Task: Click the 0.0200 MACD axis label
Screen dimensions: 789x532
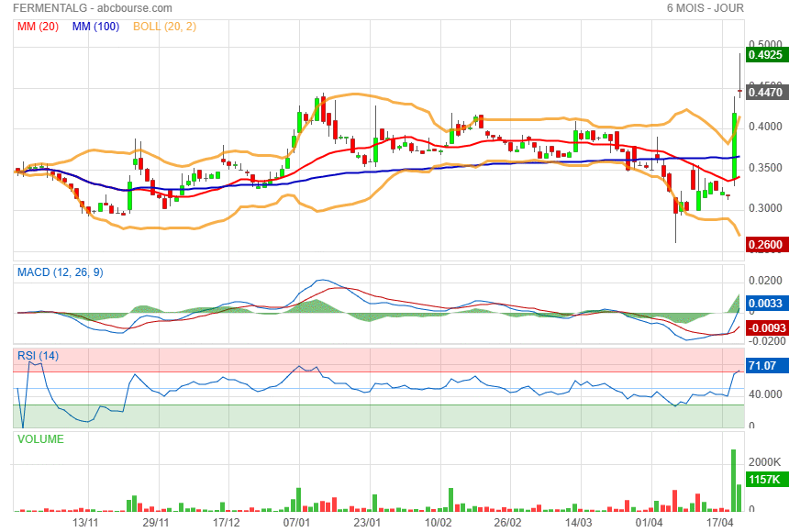Action: tap(765, 281)
